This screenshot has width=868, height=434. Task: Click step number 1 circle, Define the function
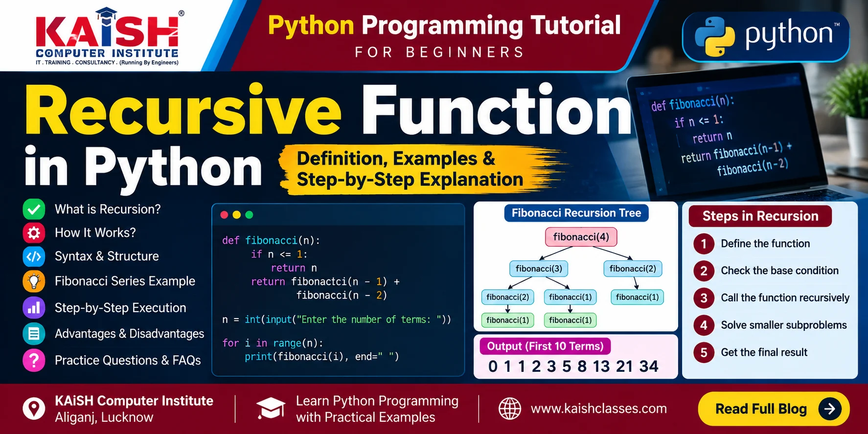(704, 244)
